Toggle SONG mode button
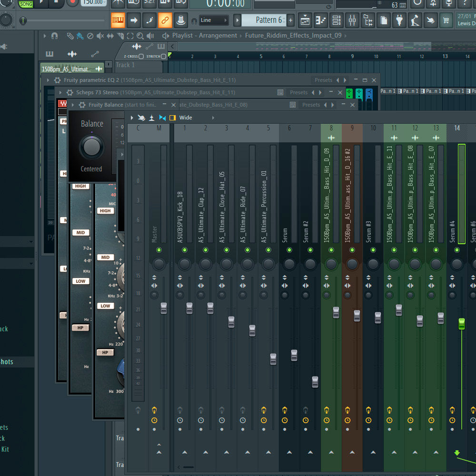This screenshot has height=476, width=476. tap(26, 4)
